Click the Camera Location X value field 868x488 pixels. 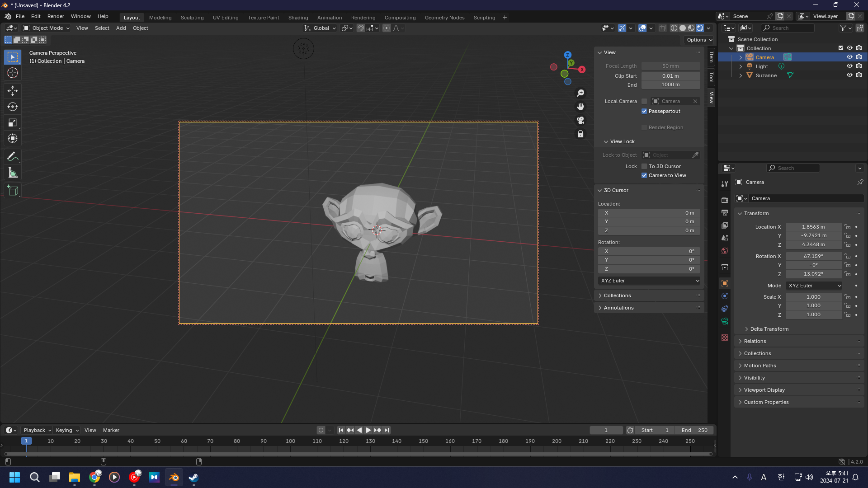click(x=813, y=227)
